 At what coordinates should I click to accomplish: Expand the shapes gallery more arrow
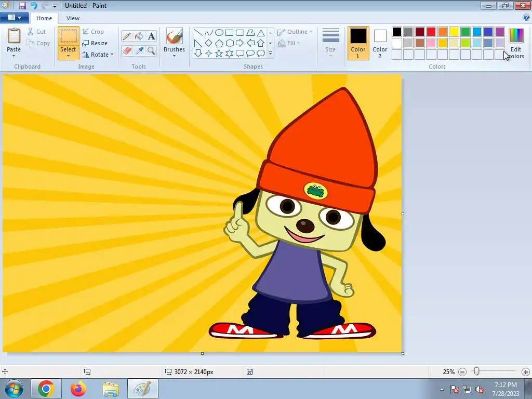pyautogui.click(x=270, y=54)
